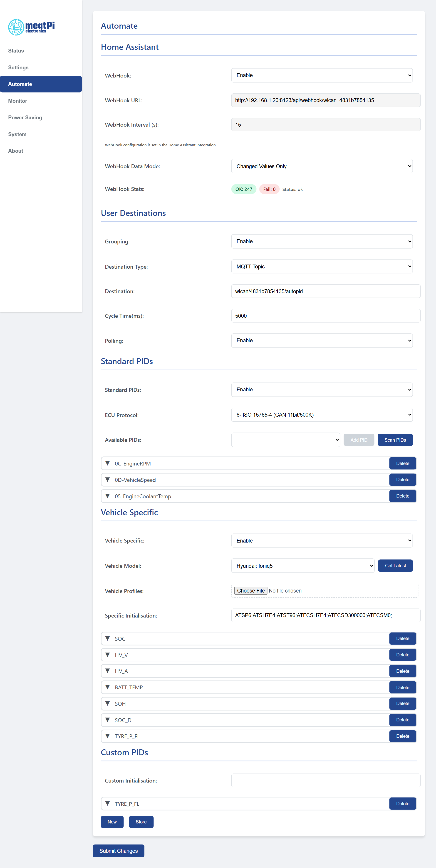The height and width of the screenshot is (868, 436).
Task: Expand the 0C-EngineRPM row triangle
Action: tap(107, 463)
